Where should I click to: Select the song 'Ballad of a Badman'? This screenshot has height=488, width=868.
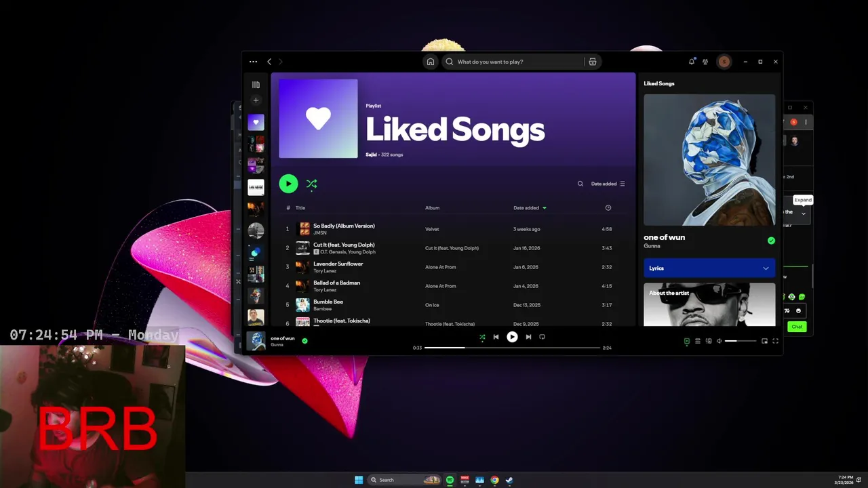click(336, 283)
